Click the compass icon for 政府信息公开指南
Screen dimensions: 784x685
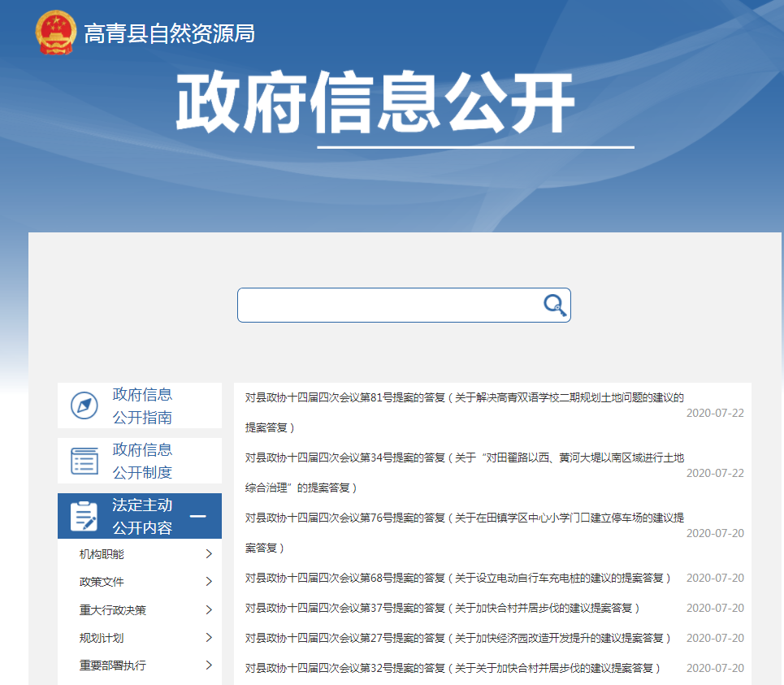(84, 405)
